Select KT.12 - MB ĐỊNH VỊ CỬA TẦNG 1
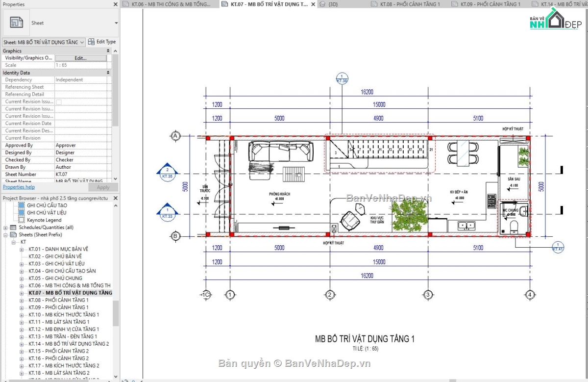The image size is (588, 382). (x=64, y=329)
